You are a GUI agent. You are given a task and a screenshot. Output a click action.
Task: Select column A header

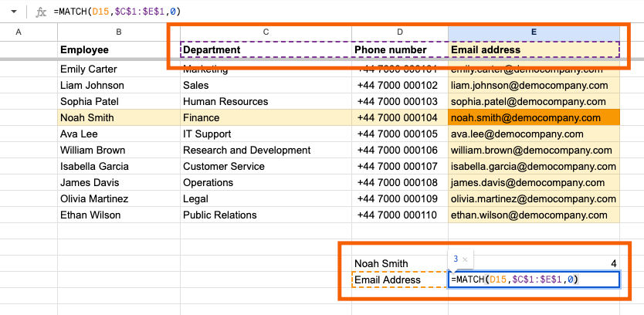tap(18, 32)
